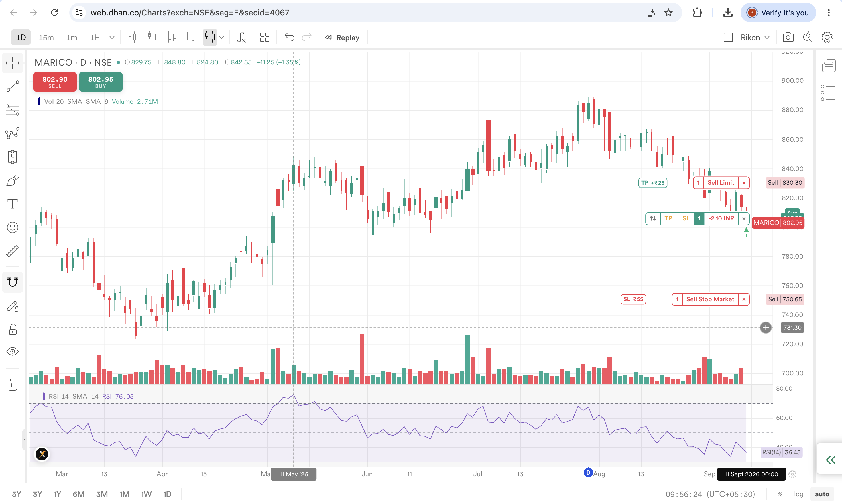Select the ruler measure tool

(13, 251)
